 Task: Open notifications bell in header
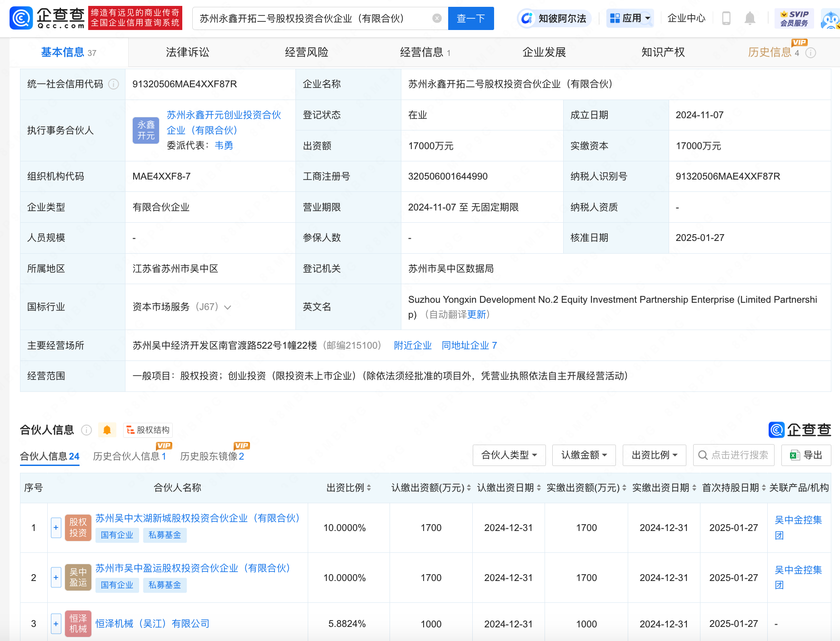(750, 18)
